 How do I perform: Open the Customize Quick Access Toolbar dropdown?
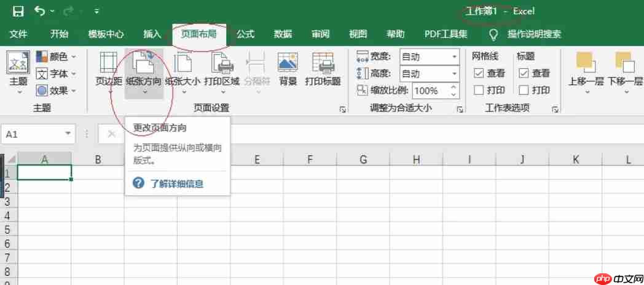click(96, 12)
